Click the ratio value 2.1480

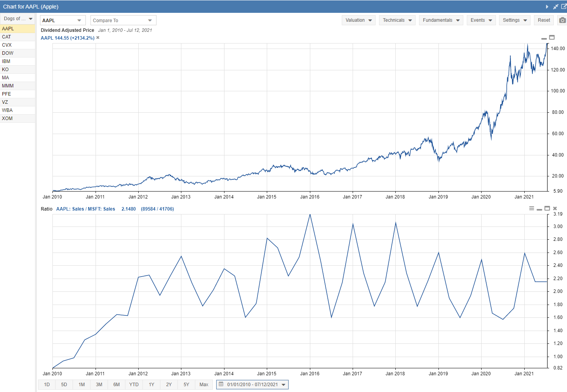click(129, 209)
